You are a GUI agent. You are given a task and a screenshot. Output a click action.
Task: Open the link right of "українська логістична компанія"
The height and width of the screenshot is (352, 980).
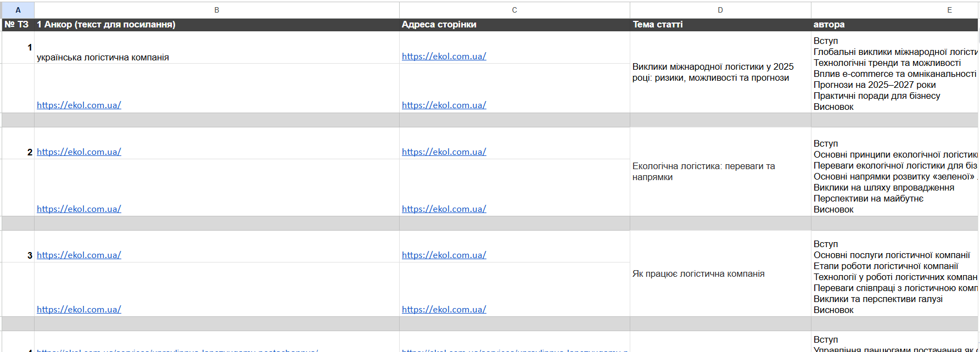coord(444,56)
